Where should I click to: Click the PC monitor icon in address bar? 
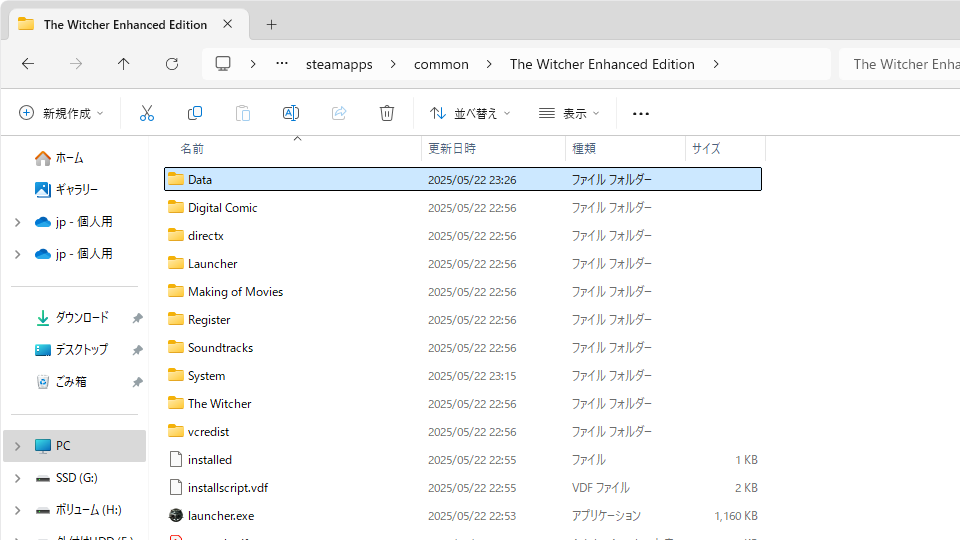(x=223, y=64)
